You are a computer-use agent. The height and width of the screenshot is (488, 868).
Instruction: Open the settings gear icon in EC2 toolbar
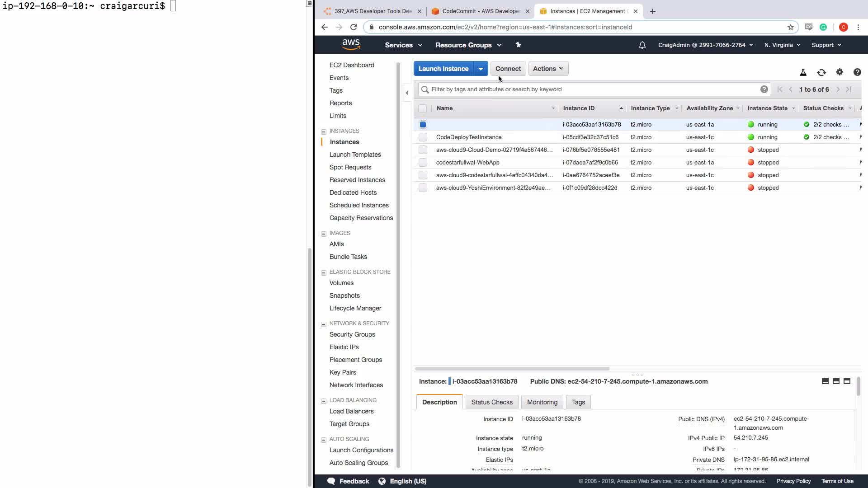point(840,72)
